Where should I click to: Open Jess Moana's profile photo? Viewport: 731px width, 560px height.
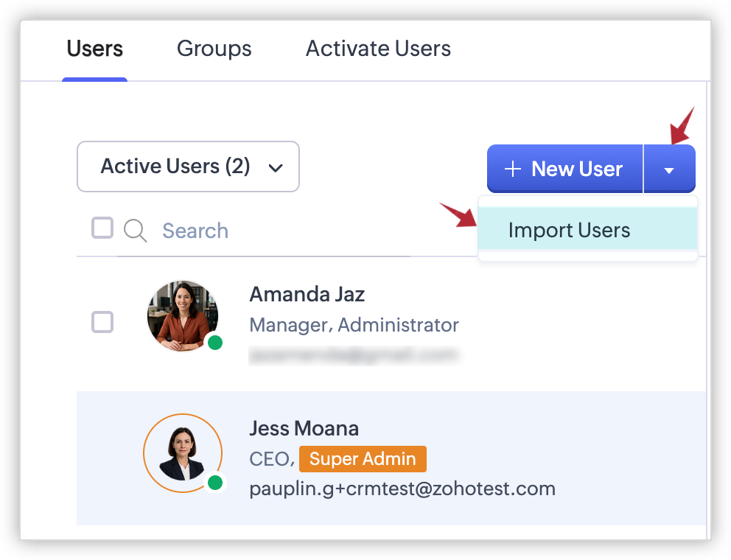point(182,452)
